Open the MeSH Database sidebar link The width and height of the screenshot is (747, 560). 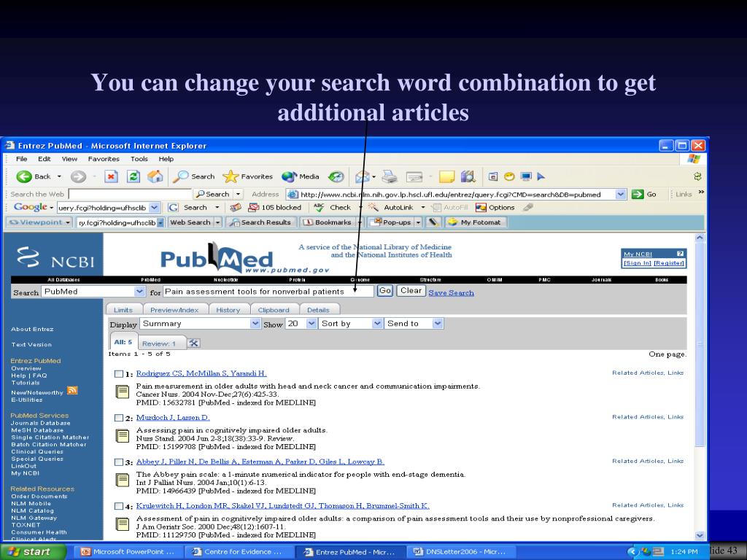[37, 430]
